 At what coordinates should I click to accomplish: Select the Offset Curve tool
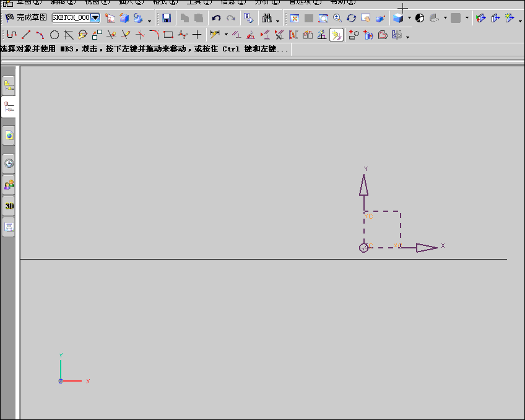(x=383, y=35)
